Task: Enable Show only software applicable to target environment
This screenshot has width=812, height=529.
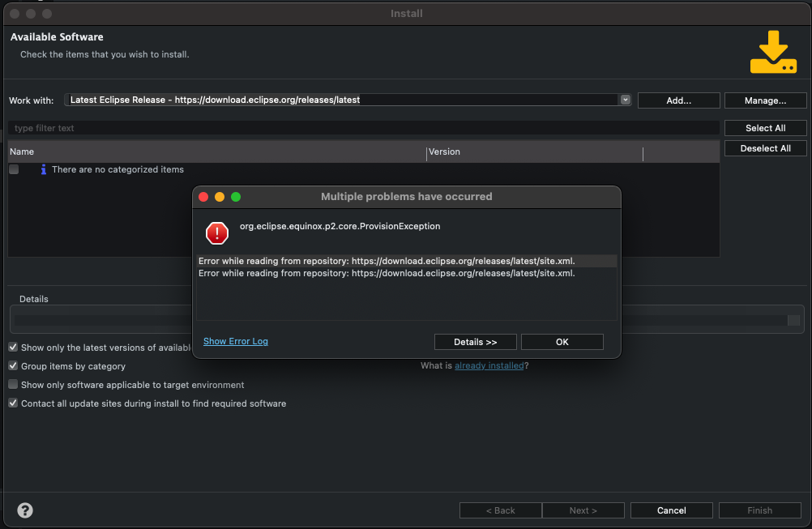Action: (x=14, y=385)
